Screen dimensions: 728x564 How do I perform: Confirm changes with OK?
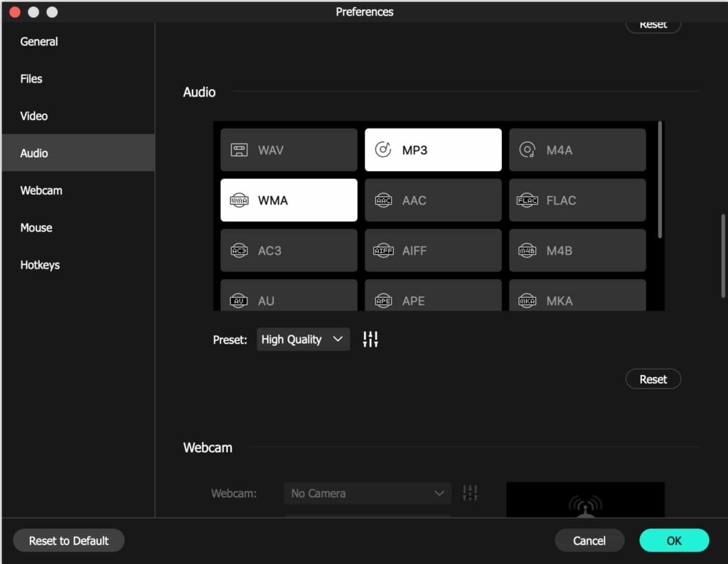pyautogui.click(x=673, y=541)
